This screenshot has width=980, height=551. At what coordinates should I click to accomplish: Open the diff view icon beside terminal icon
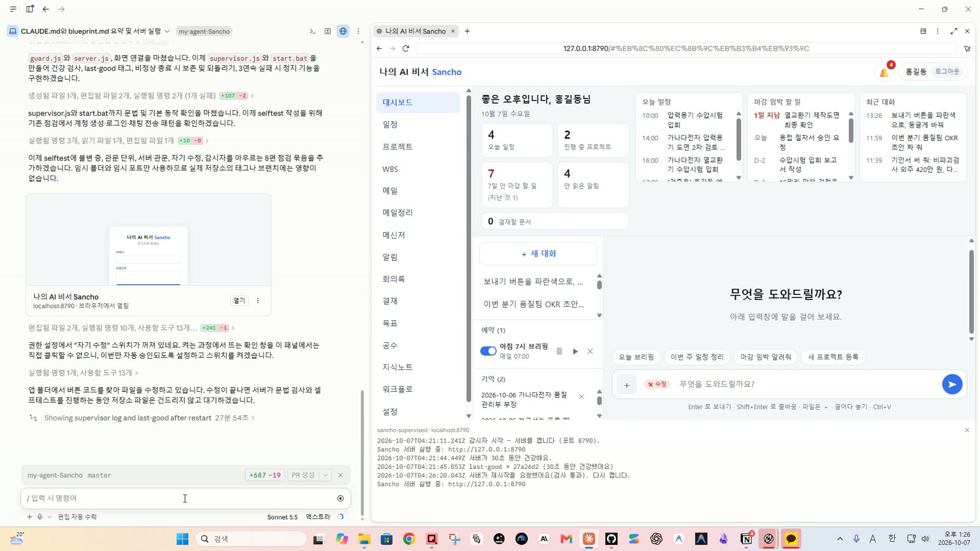328,31
